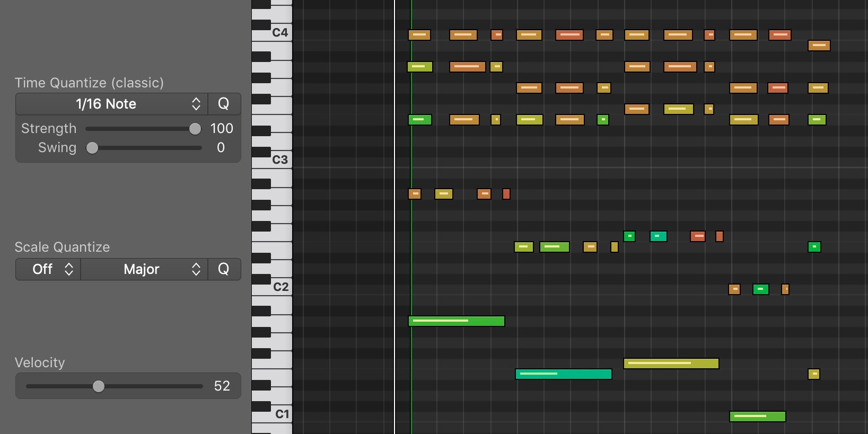Select the long yellow-green bass note above C1
The width and height of the screenshot is (868, 434).
pyautogui.click(x=671, y=364)
